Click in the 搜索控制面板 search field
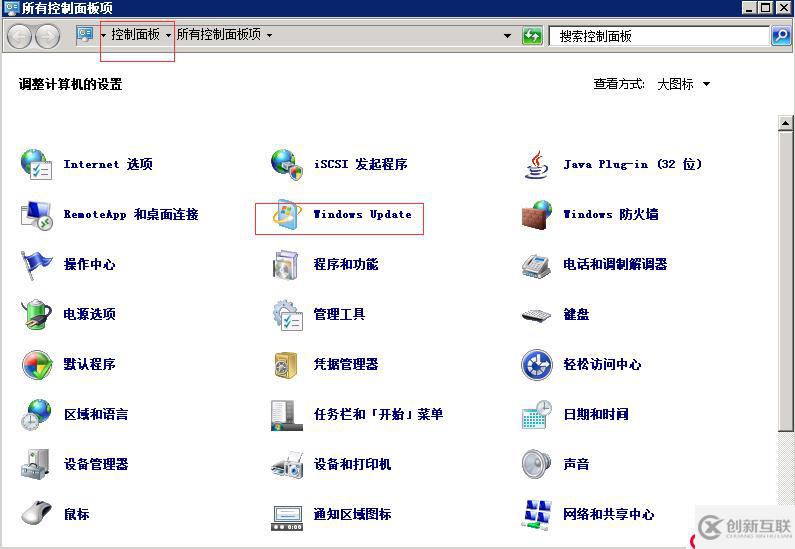 pyautogui.click(x=659, y=36)
